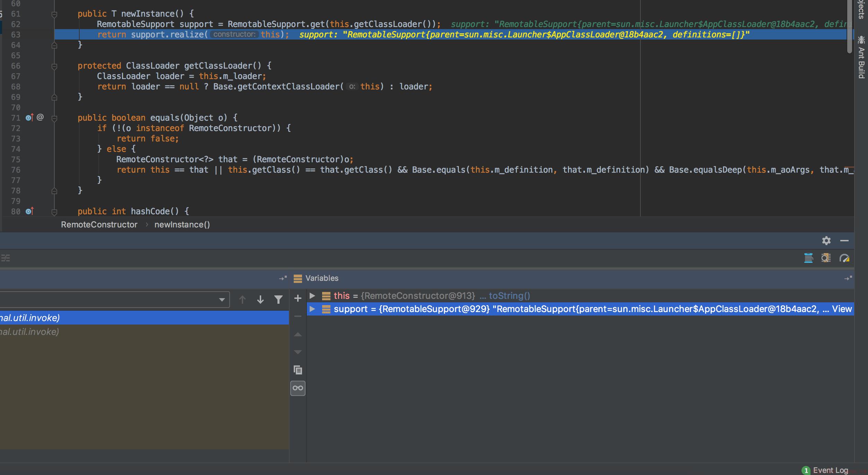
Task: Click the settings/trace search icon in toolbar
Action: [x=826, y=258]
